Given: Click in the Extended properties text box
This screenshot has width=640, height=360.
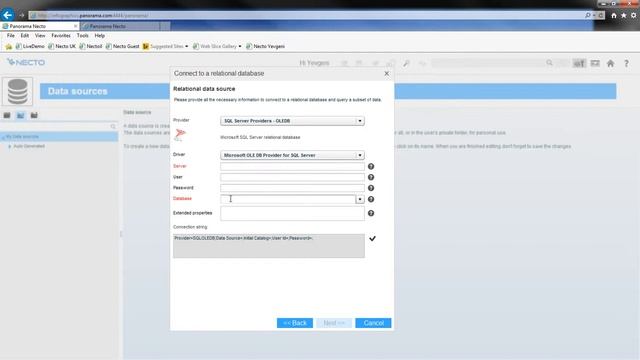Looking at the screenshot, I should (292, 213).
